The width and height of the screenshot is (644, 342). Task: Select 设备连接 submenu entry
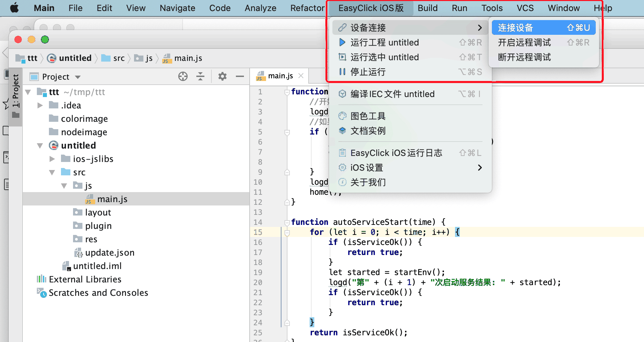(x=410, y=27)
